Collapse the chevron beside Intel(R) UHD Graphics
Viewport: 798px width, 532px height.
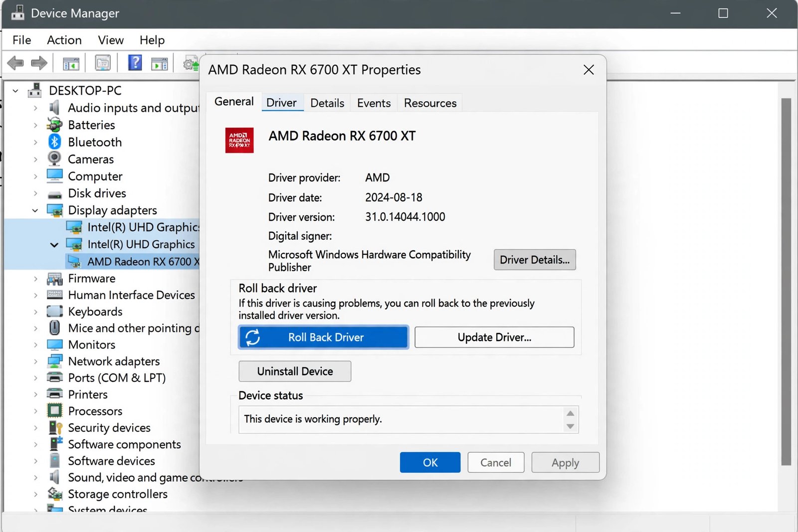(x=54, y=245)
